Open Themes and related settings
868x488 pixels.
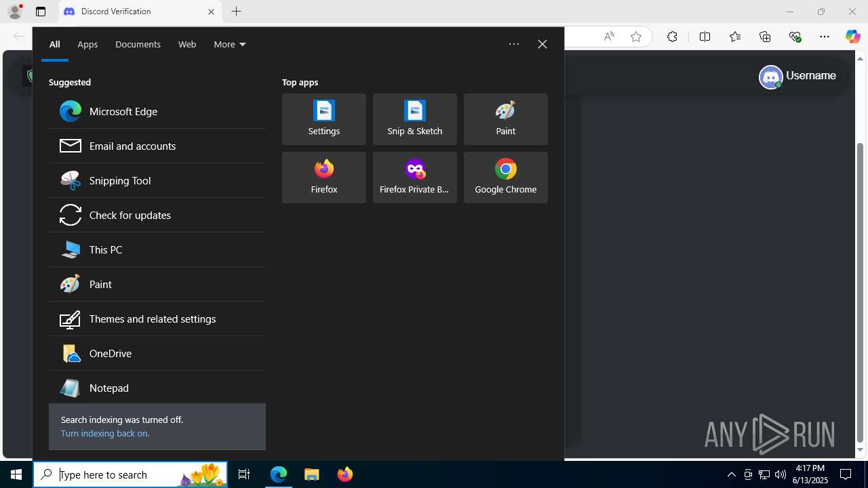pos(157,319)
